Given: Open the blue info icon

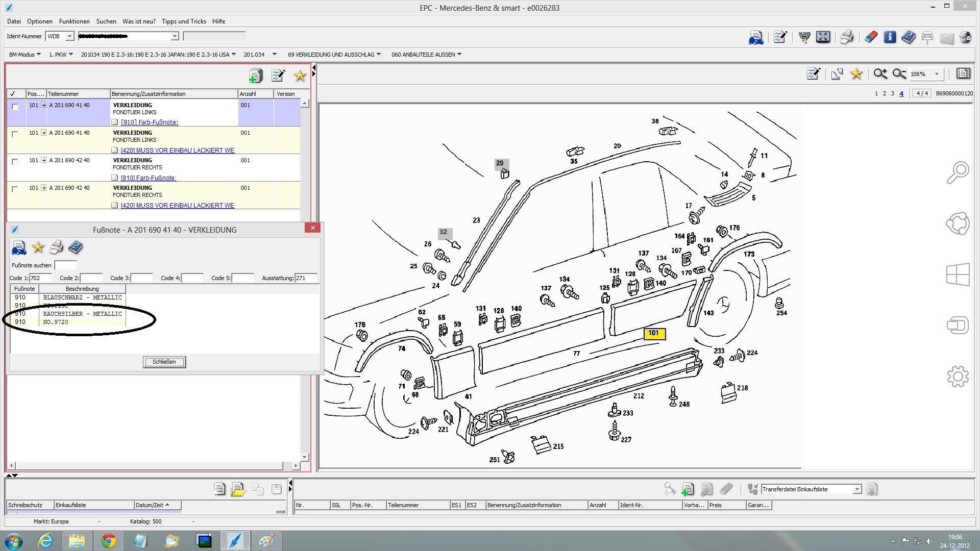Looking at the screenshot, I should [890, 37].
